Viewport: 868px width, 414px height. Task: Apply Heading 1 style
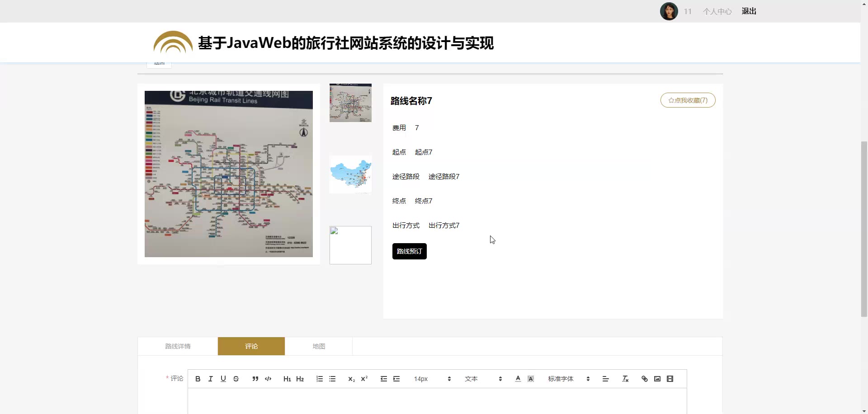click(287, 379)
